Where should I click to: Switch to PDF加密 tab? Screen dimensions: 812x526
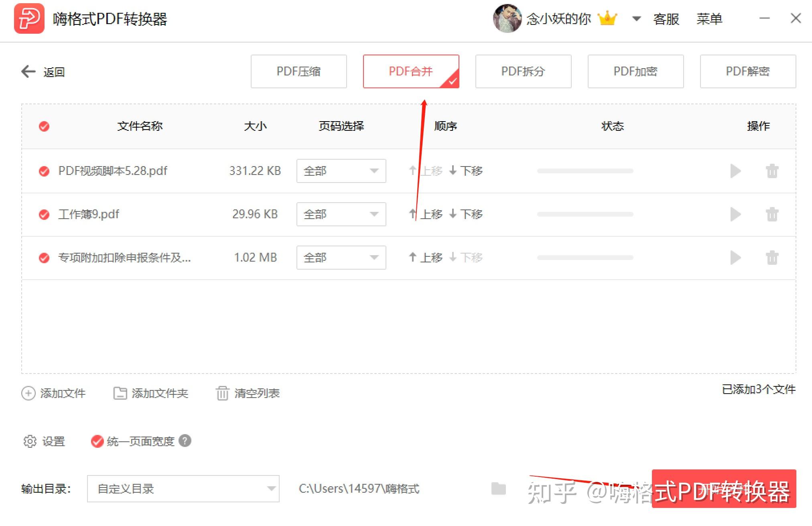[x=636, y=71]
